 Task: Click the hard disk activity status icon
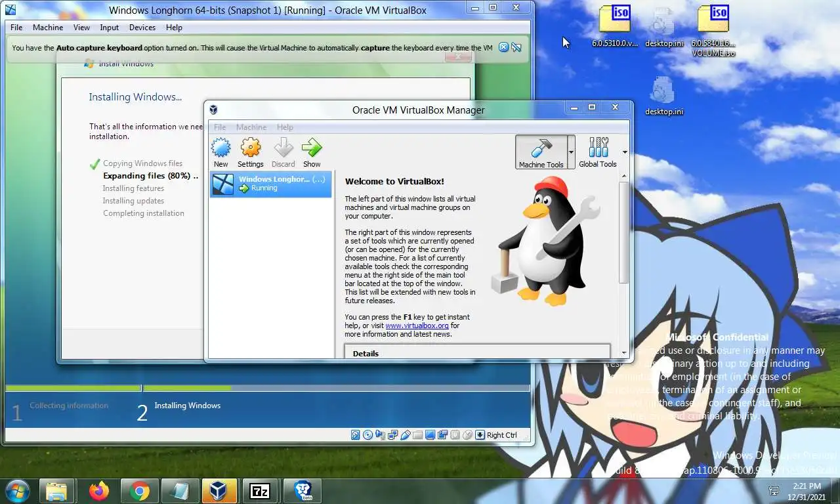[355, 434]
